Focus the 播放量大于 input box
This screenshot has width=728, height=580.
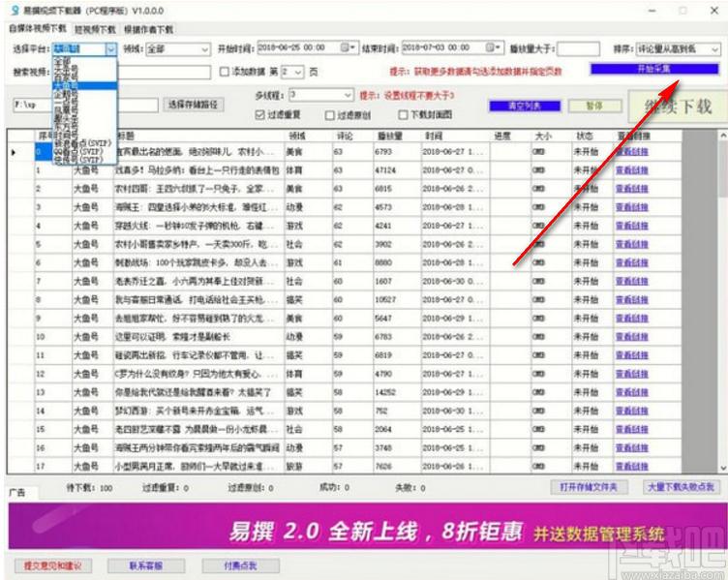point(578,48)
